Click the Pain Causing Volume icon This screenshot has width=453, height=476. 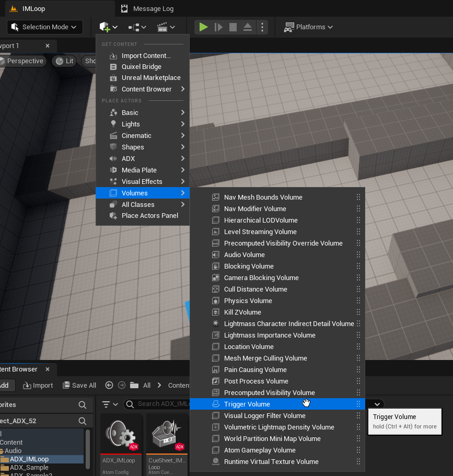pos(216,370)
